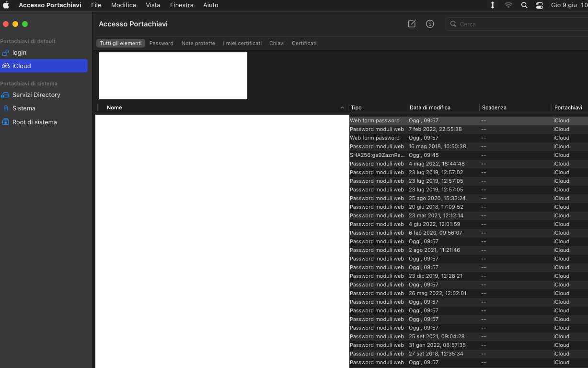Switch to the Chiavi tab

click(277, 43)
